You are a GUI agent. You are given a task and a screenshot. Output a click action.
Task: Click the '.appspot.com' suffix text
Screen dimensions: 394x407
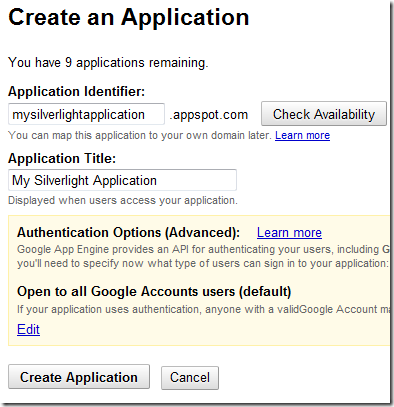point(209,115)
